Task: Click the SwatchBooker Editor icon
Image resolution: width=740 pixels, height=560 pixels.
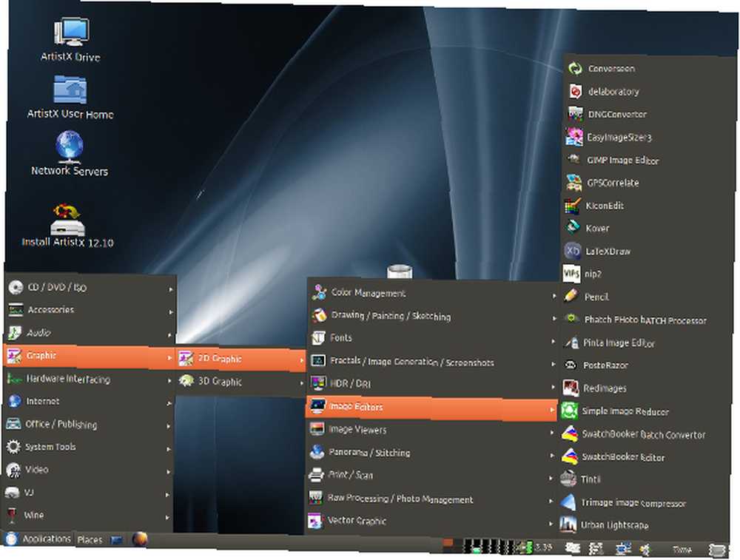Action: (570, 456)
